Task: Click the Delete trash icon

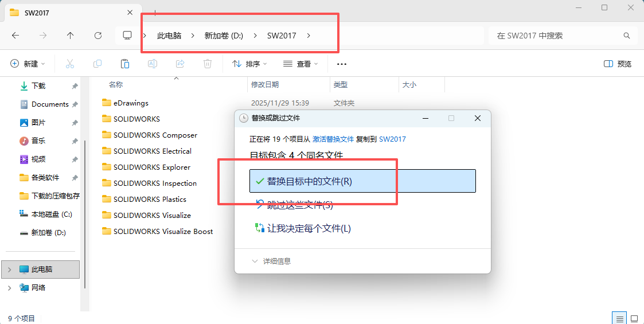Action: point(208,64)
